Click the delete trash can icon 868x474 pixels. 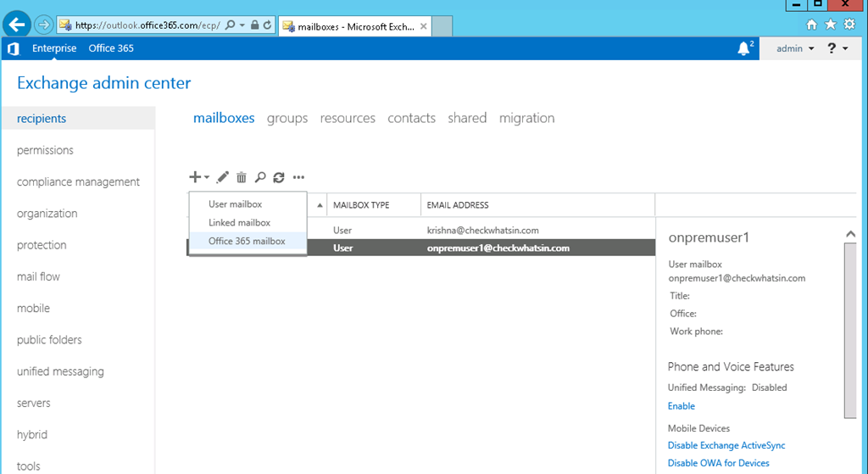pyautogui.click(x=242, y=177)
